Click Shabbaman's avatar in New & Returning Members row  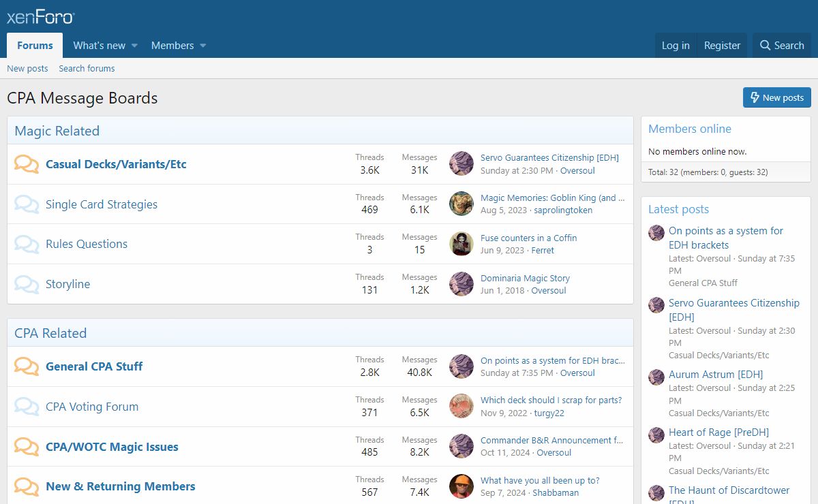coord(461,486)
